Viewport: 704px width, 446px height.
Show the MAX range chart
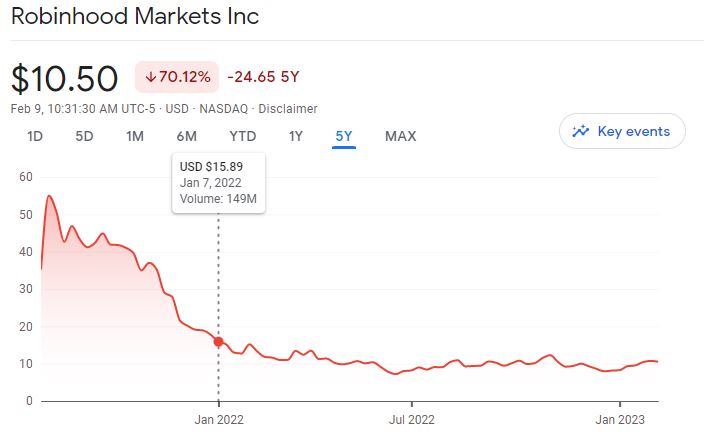400,136
